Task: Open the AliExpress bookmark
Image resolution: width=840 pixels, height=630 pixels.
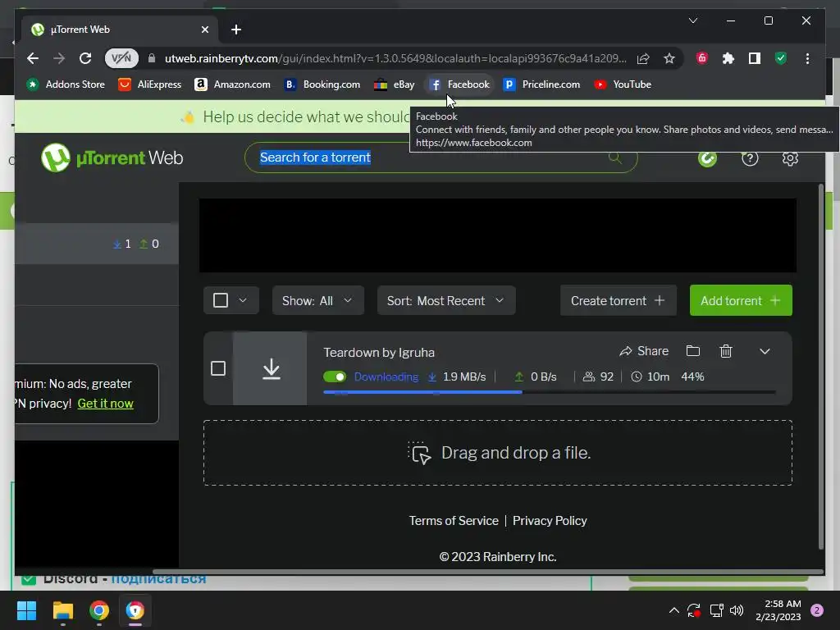Action: click(150, 84)
